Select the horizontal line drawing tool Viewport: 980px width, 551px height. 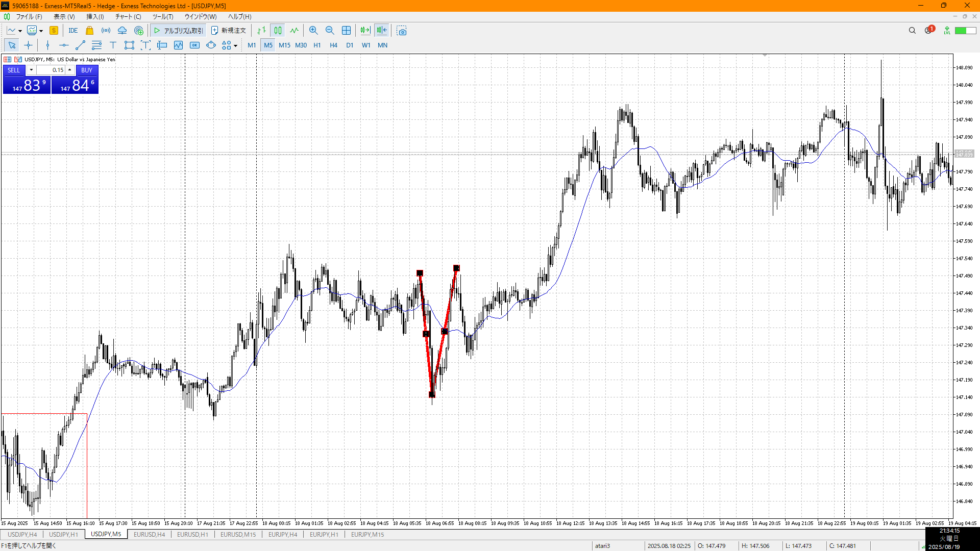coord(64,45)
